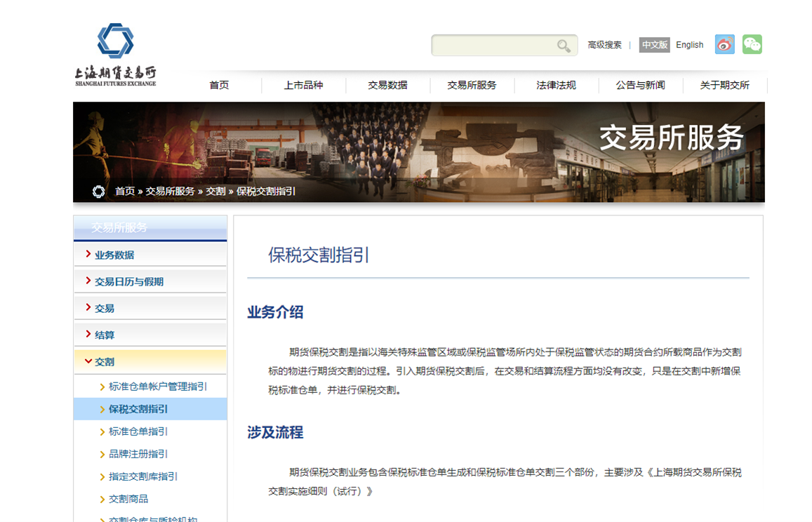
Task: Expand the 业务数据 sidebar section
Action: (150, 255)
